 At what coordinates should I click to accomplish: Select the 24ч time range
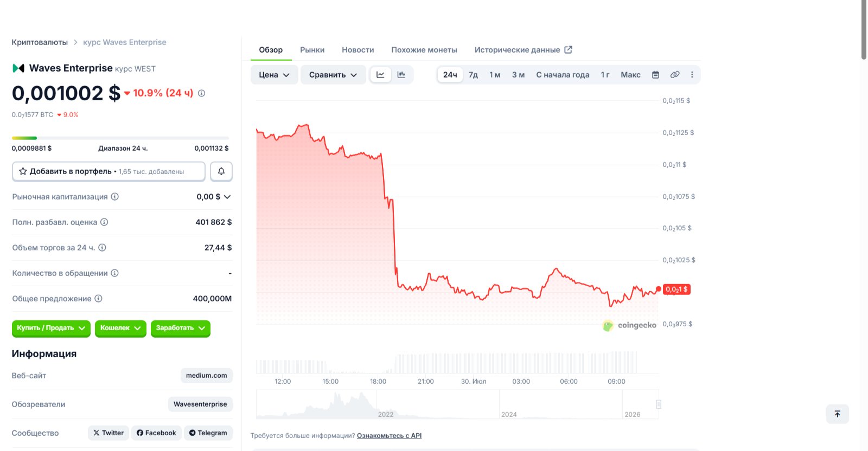coord(450,75)
